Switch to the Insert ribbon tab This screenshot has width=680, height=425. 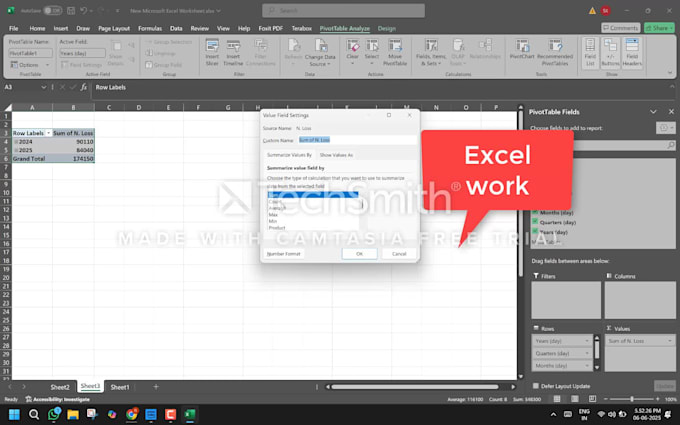pos(61,28)
